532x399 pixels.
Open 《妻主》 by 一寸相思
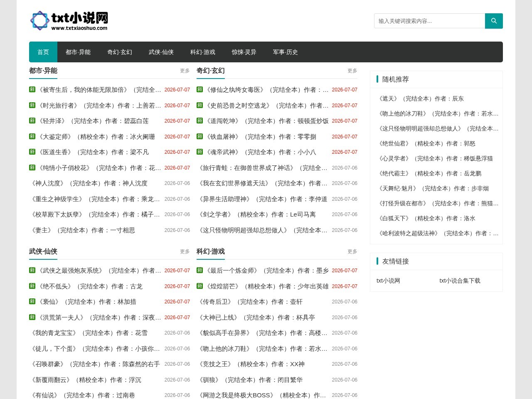click(x=82, y=230)
